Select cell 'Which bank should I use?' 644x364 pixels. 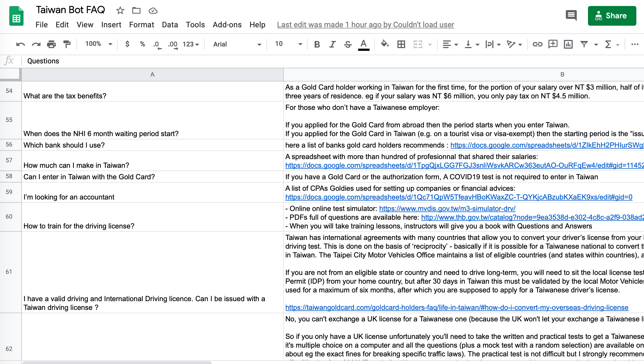click(153, 145)
